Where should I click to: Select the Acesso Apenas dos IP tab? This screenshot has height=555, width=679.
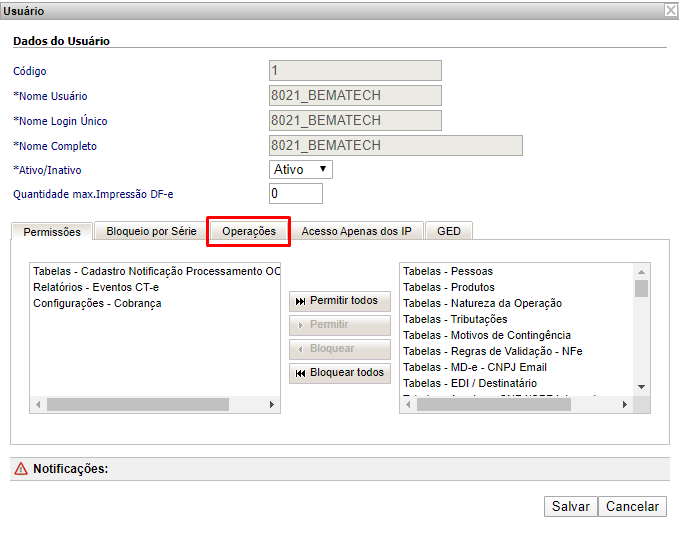356,231
